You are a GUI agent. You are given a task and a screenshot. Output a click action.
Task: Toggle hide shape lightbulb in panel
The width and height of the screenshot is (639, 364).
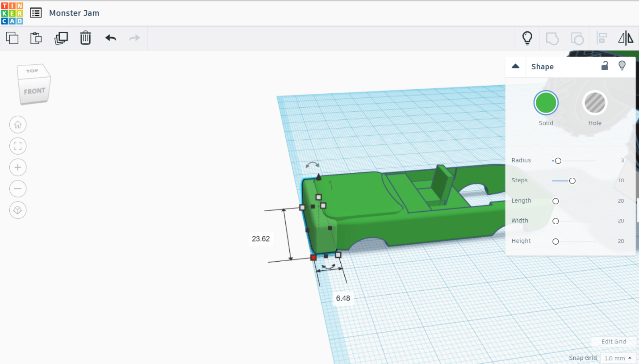[622, 66]
